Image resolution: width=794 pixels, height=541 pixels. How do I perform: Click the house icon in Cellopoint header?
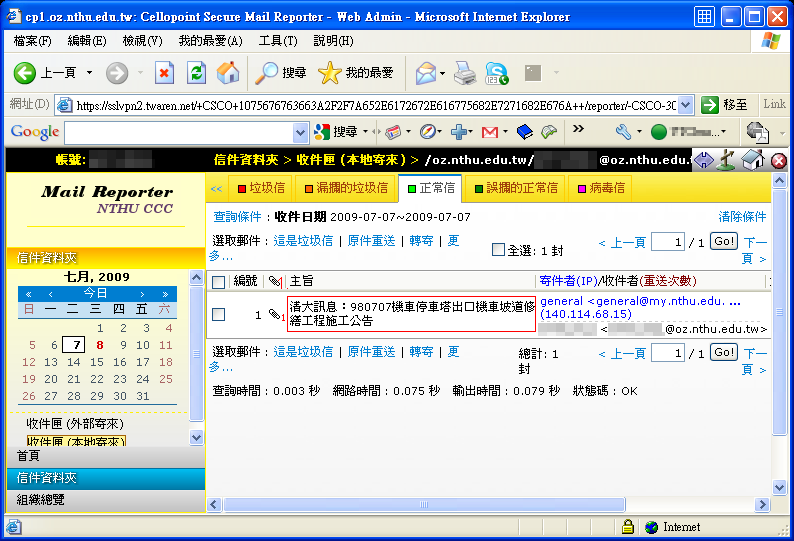point(753,160)
